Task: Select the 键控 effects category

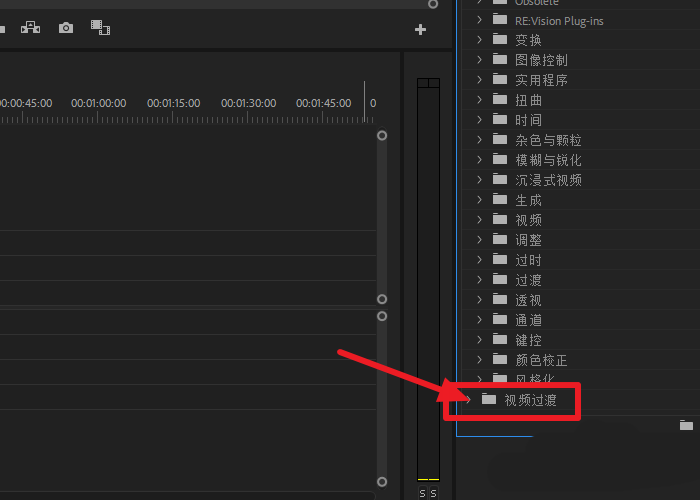Action: click(528, 340)
